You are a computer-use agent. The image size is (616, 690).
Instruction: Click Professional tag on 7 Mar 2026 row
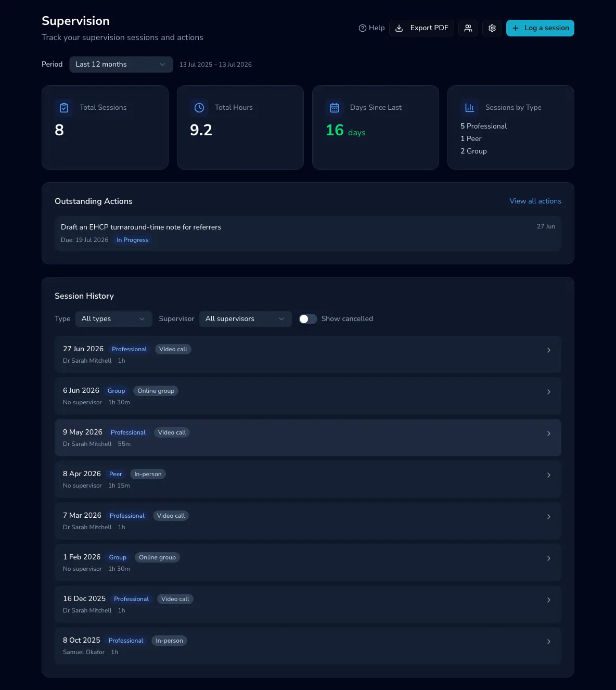(x=127, y=516)
